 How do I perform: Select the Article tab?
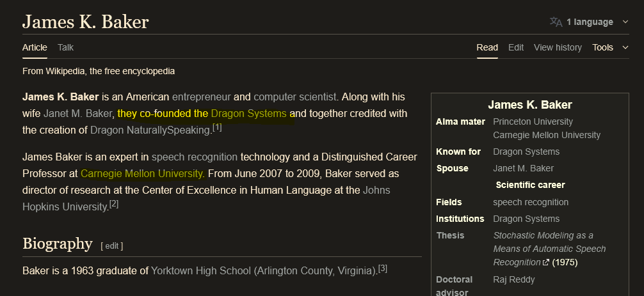click(35, 47)
